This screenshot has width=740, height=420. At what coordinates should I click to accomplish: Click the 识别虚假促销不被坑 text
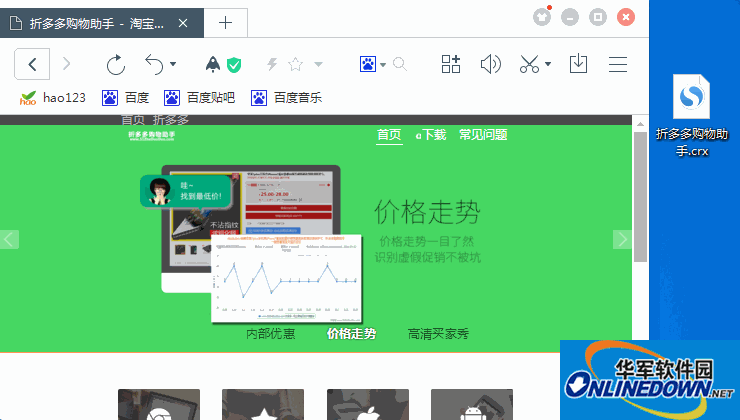[428, 257]
